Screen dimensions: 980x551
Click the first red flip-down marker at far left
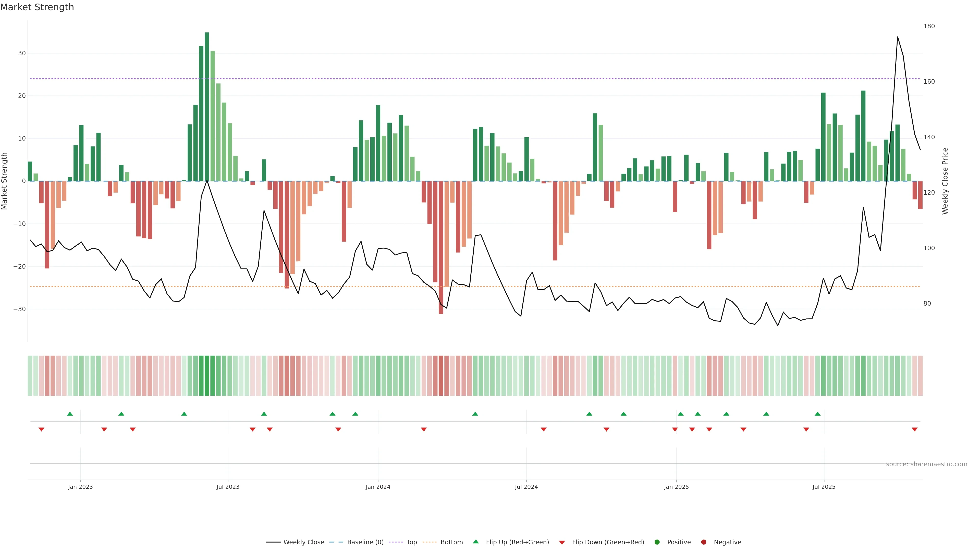click(x=41, y=429)
